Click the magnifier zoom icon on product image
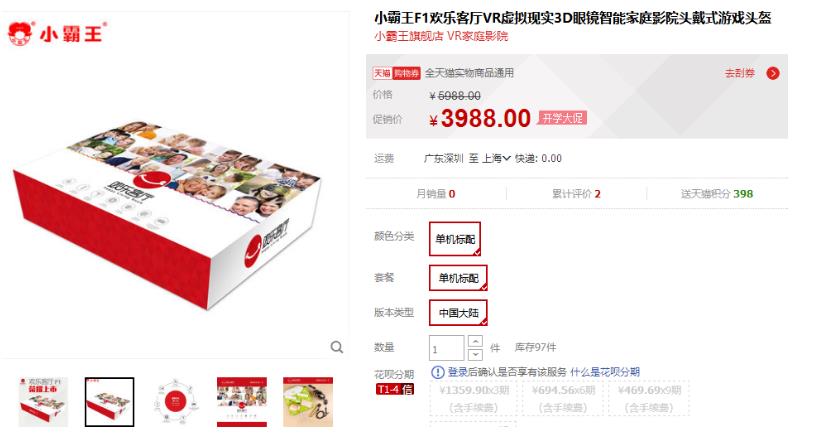This screenshot has width=813, height=442. [x=337, y=347]
